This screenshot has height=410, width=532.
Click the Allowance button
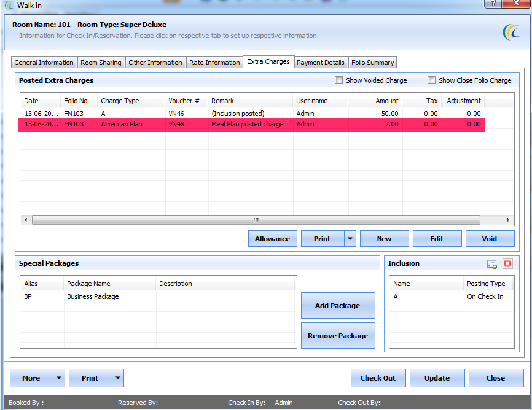click(x=272, y=238)
